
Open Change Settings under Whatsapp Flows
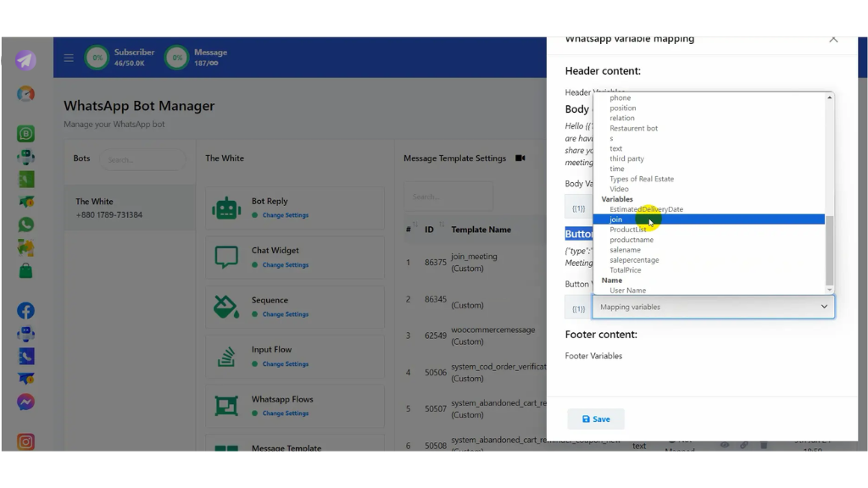pos(285,413)
